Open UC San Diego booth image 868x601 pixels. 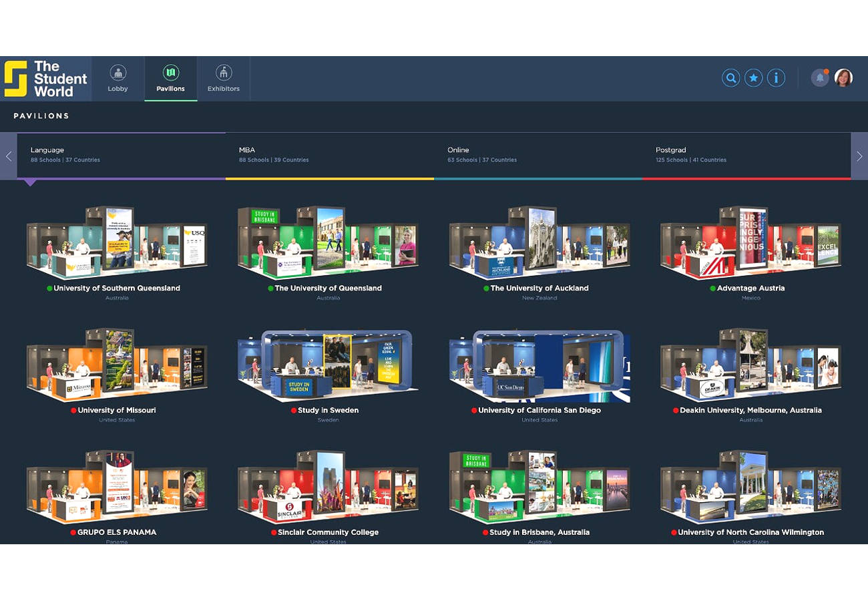[539, 365]
